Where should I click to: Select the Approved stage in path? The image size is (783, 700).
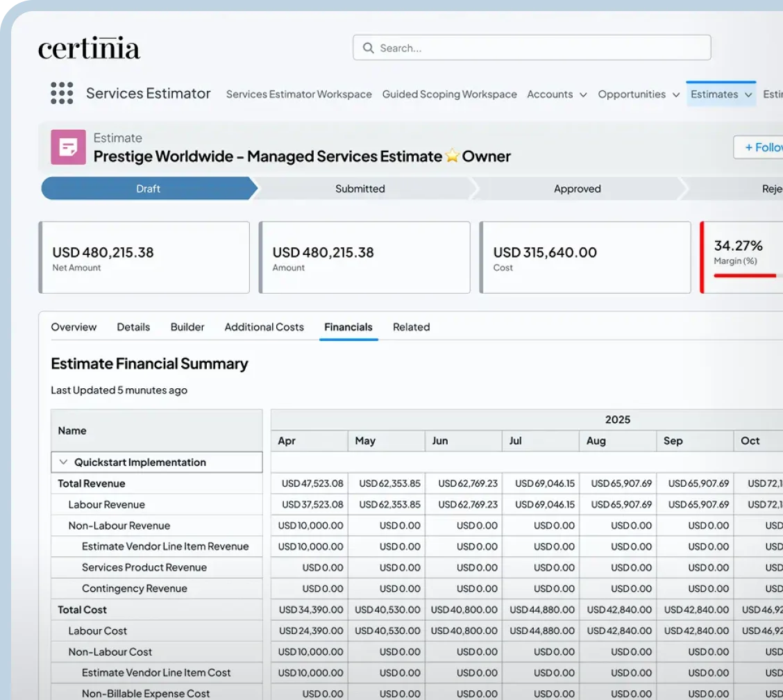click(577, 189)
